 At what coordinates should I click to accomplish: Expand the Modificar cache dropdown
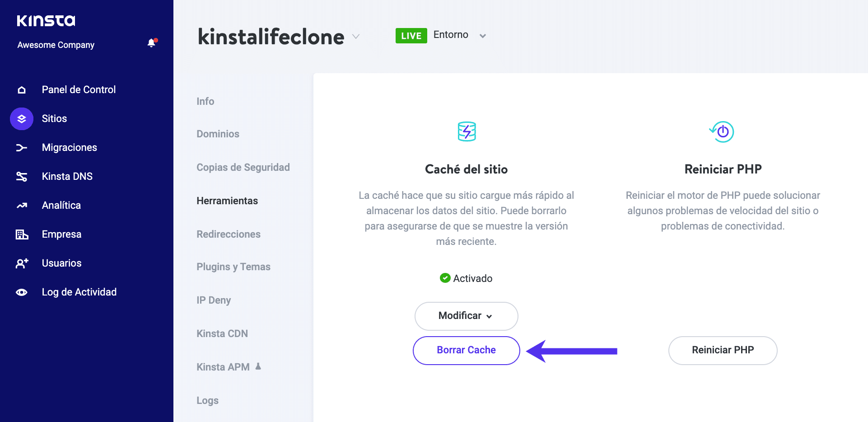tap(466, 316)
